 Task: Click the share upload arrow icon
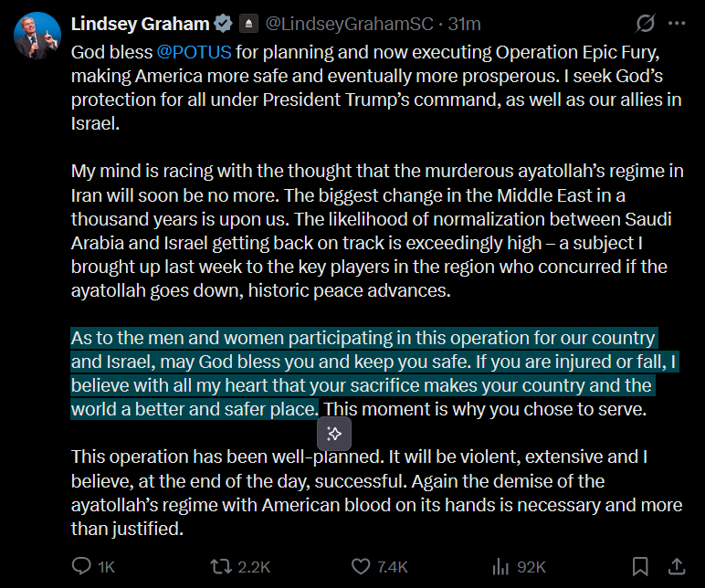(677, 566)
